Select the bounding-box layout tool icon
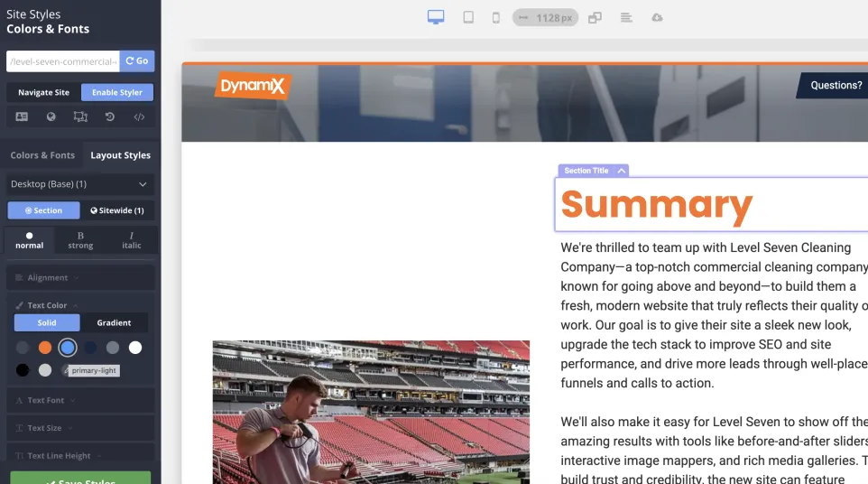868x484 pixels. click(x=80, y=116)
